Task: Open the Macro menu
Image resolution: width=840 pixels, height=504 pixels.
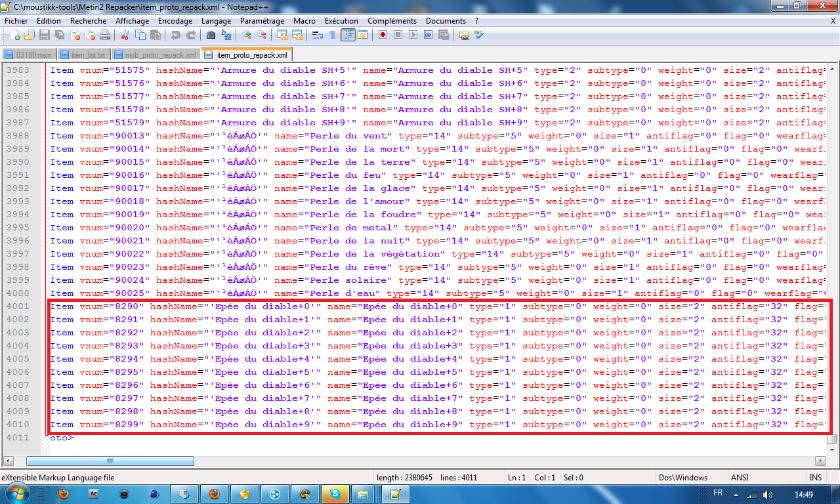Action: pyautogui.click(x=304, y=21)
